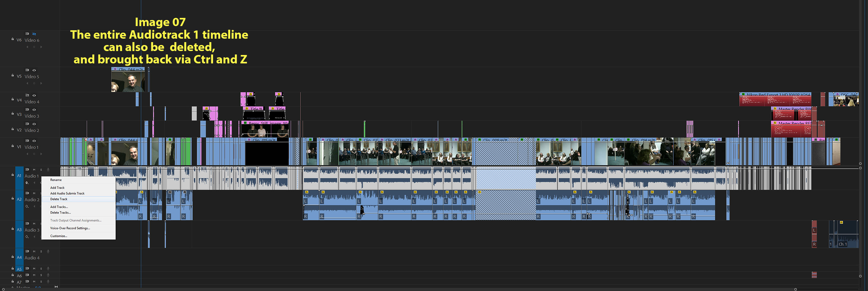Add a keyframe on the Audio 1 track

[27, 183]
